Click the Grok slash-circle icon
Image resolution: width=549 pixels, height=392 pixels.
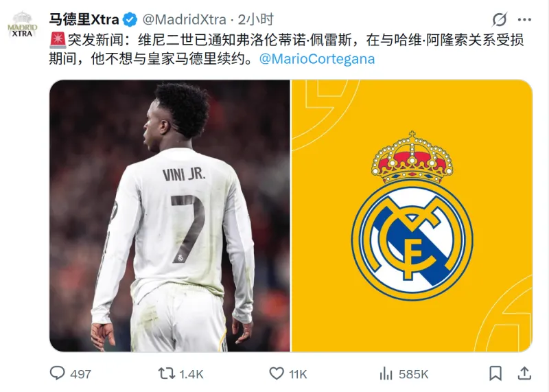pos(500,20)
